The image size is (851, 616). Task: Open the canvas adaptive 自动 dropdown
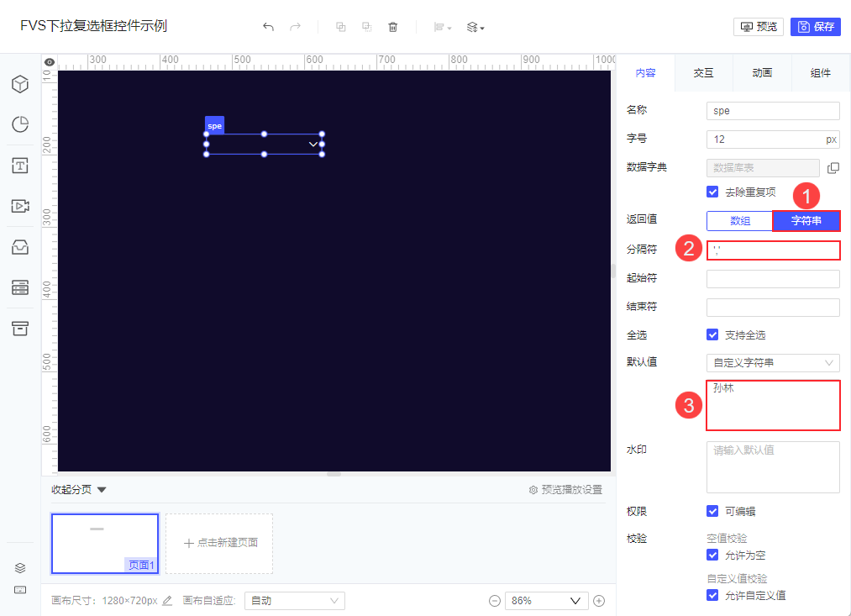coord(295,601)
